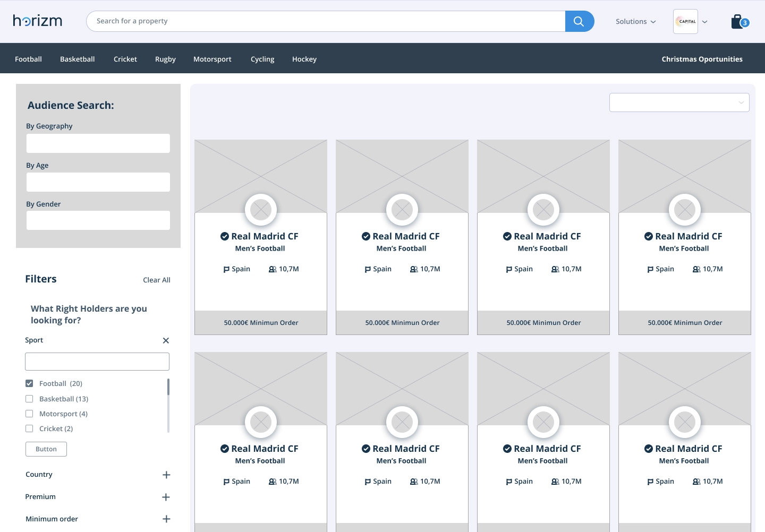Click the Capital account logo
This screenshot has height=532, width=765.
685,22
